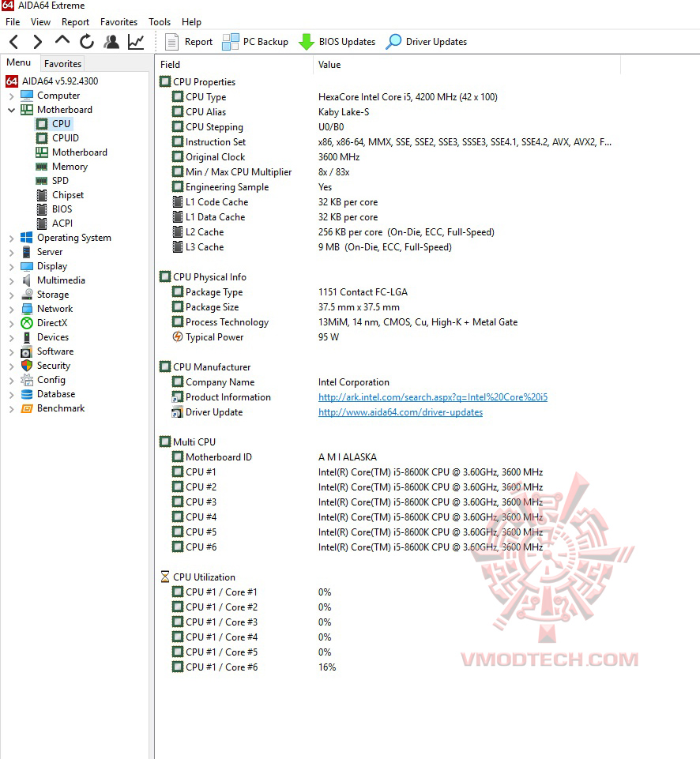Click the Benchmark icon in tree

tap(27, 408)
